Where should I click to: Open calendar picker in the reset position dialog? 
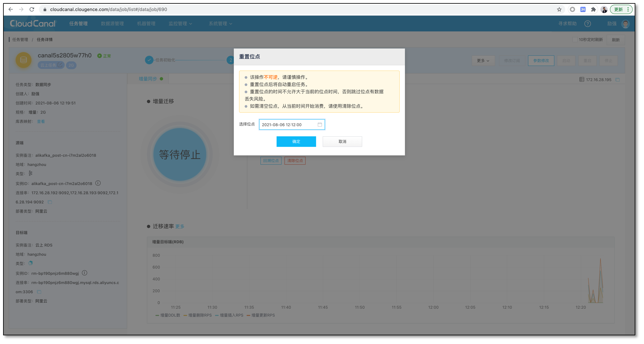pyautogui.click(x=320, y=125)
